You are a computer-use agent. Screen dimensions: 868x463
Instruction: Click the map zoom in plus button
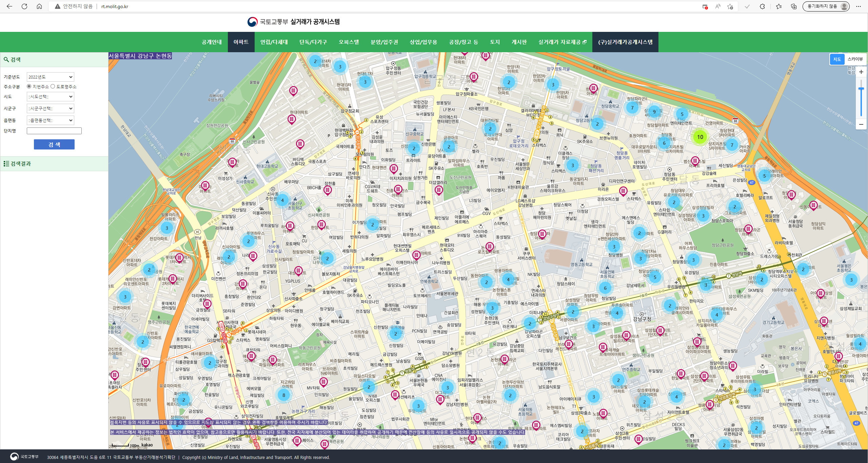click(x=861, y=72)
